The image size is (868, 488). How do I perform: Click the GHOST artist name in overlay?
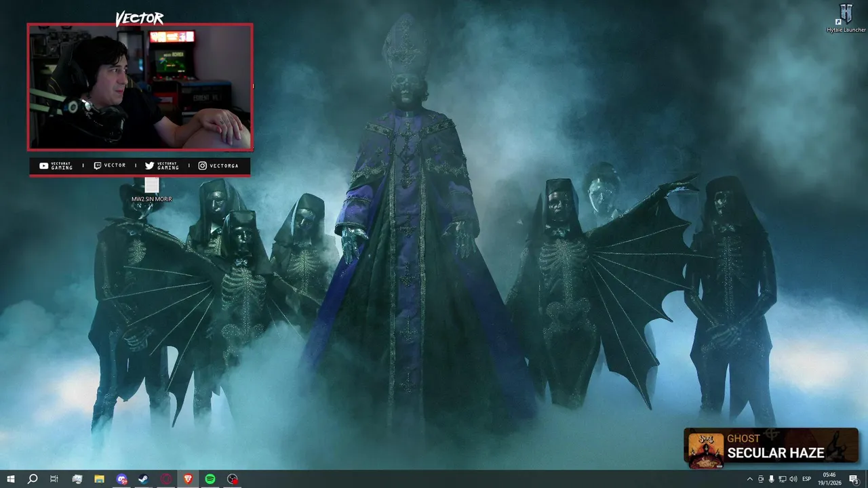[x=744, y=439]
